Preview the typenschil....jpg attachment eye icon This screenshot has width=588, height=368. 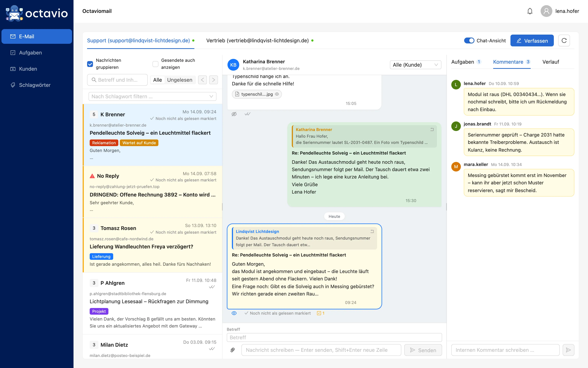tap(277, 94)
